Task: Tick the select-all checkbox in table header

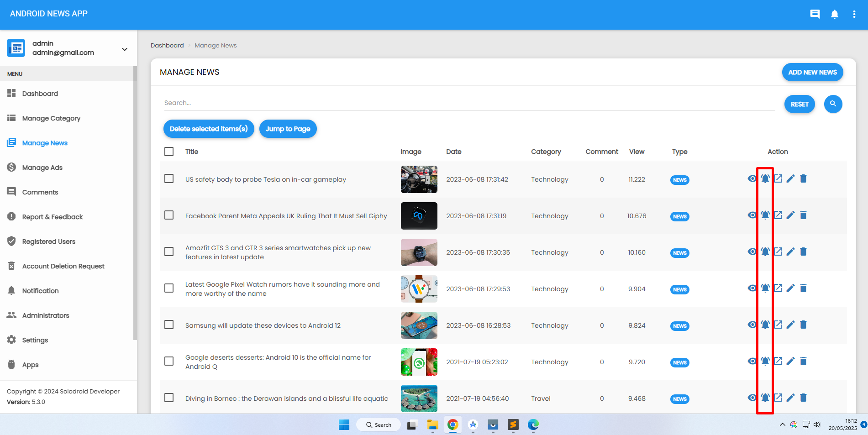Action: point(169,152)
